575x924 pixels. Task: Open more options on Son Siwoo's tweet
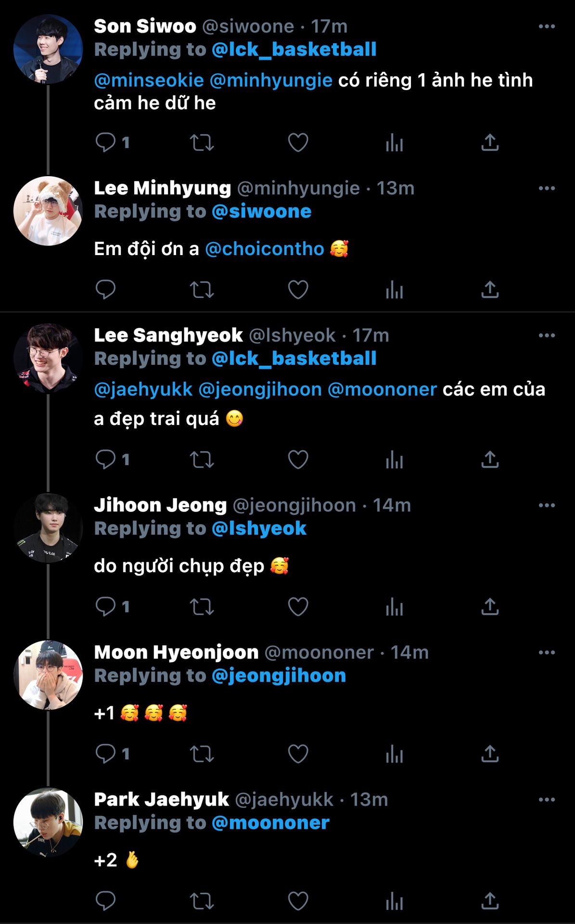click(547, 26)
